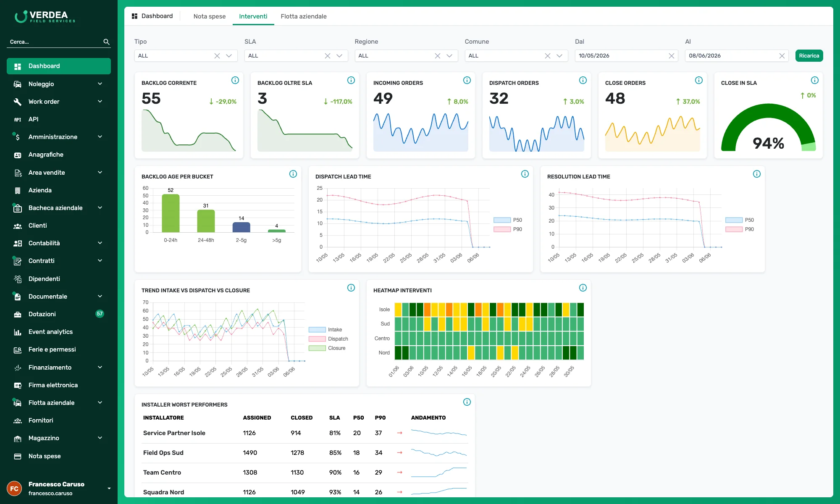840x504 pixels.
Task: Open info icon on Backlog Oltre SLA card
Action: [x=351, y=80]
